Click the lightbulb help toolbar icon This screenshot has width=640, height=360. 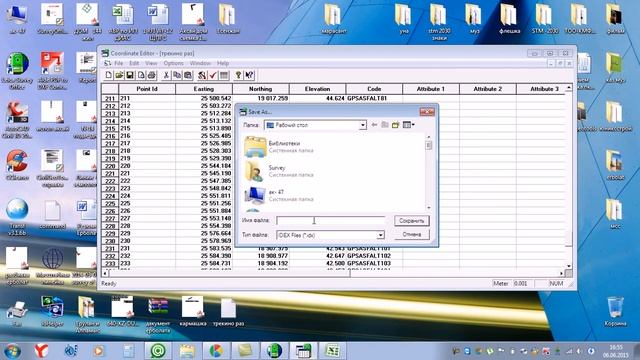coord(238,75)
